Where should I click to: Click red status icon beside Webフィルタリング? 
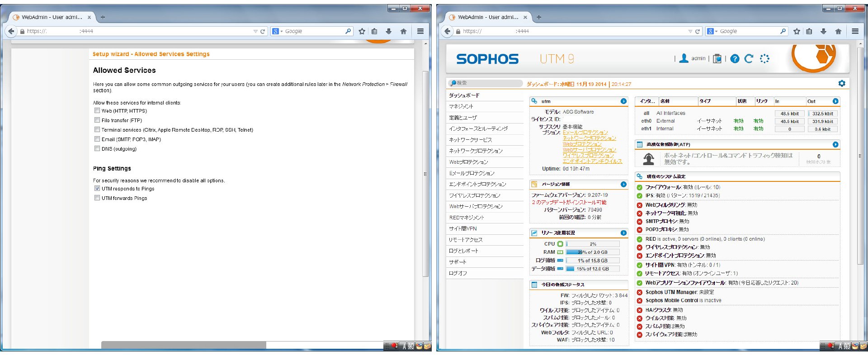pos(639,205)
